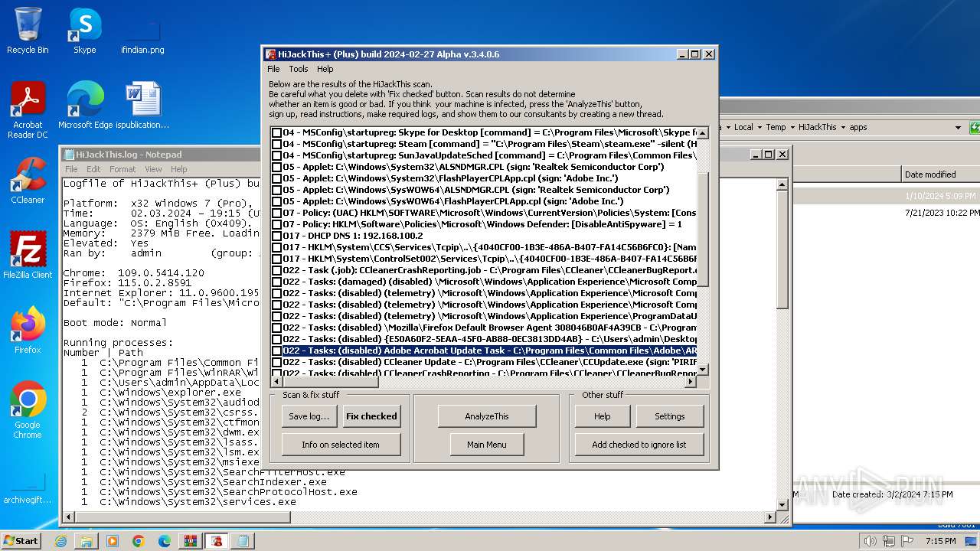The image size is (980, 551).
Task: Click the AnalyzeThis button
Action: click(487, 416)
